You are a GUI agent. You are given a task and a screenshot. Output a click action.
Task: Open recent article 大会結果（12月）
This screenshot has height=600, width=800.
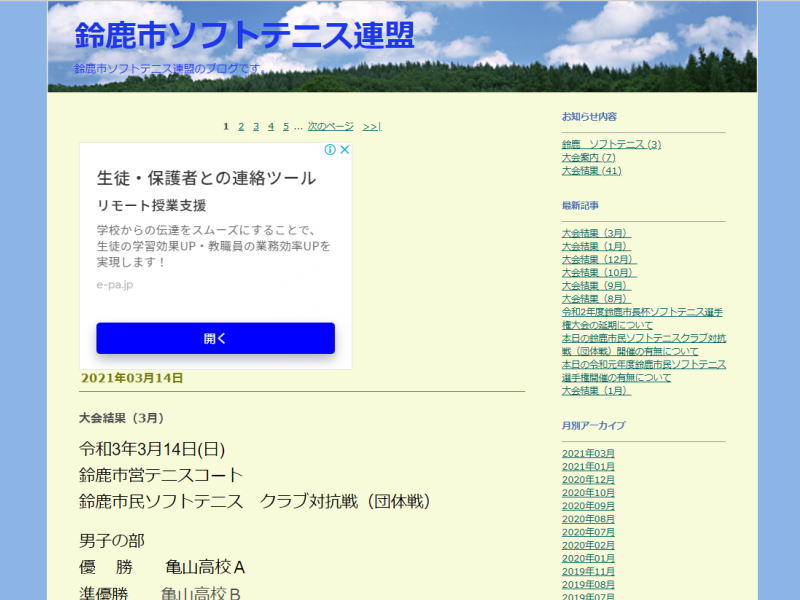point(598,260)
